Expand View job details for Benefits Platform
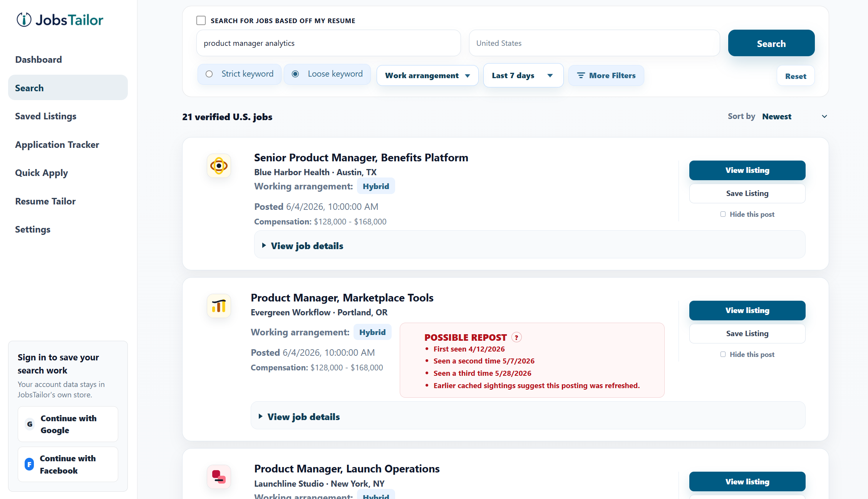 (x=530, y=245)
